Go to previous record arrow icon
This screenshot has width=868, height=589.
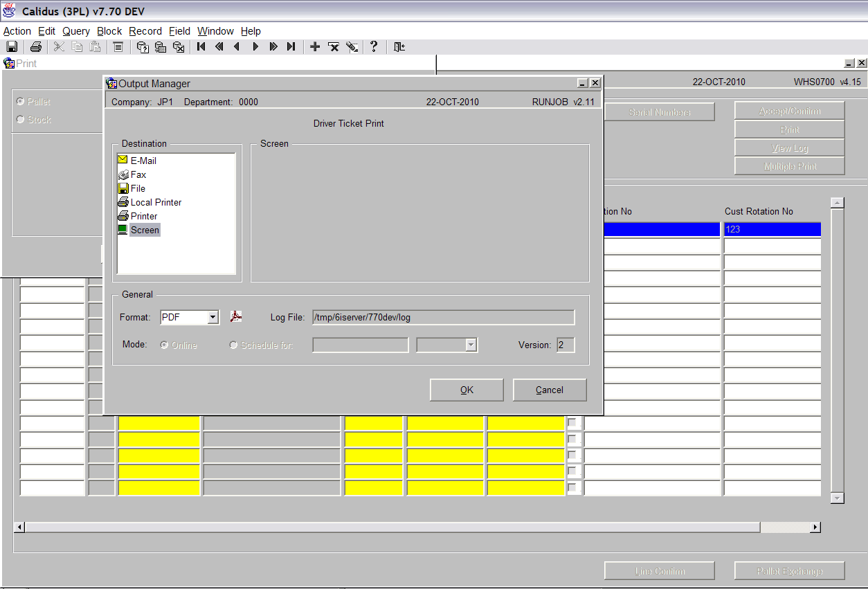pyautogui.click(x=237, y=46)
